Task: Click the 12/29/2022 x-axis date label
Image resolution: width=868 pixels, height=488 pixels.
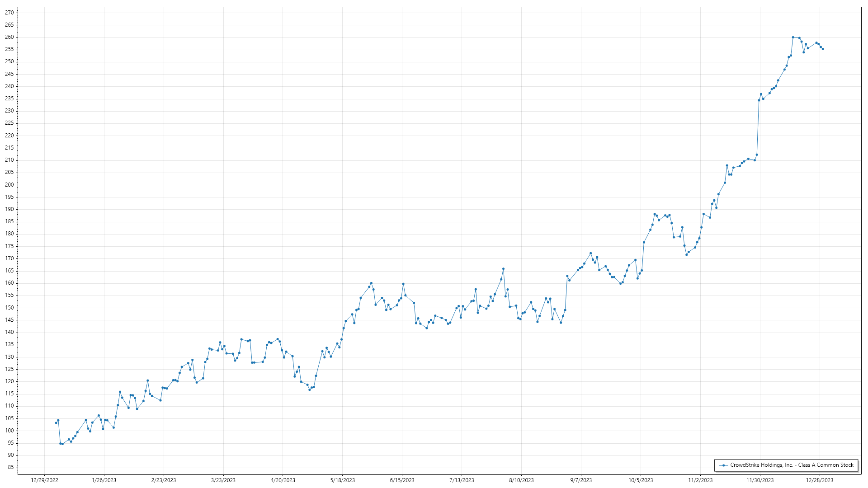Action: pos(44,480)
